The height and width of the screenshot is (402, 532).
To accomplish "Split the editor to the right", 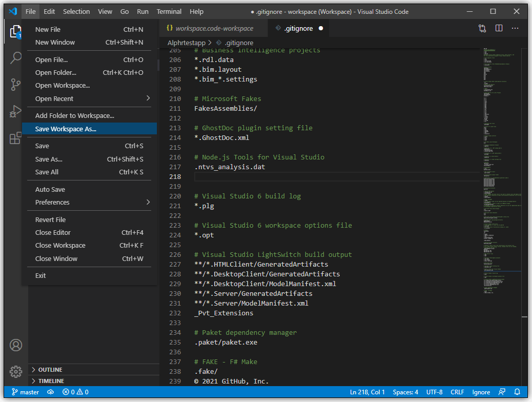I will pos(499,28).
